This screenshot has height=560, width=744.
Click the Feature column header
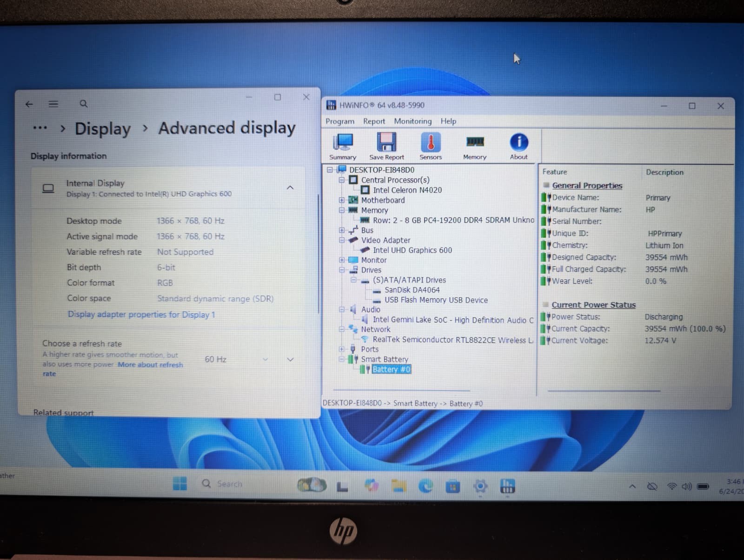(554, 172)
